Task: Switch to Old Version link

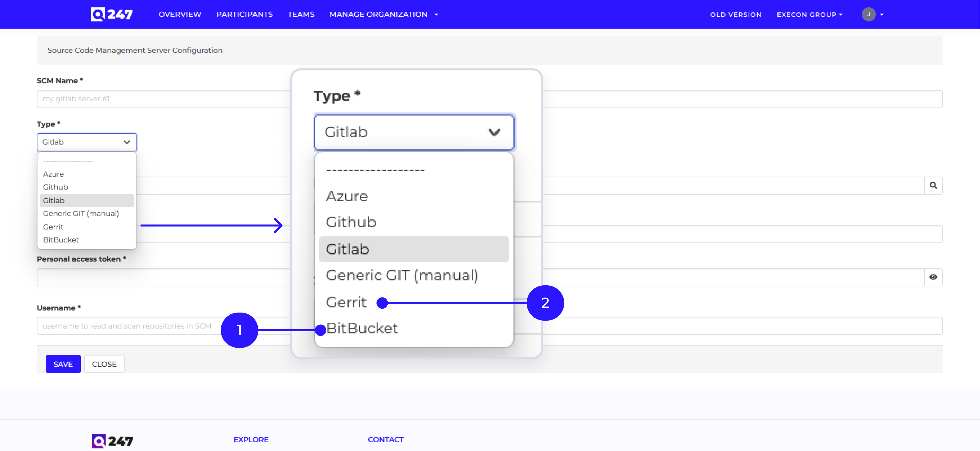Action: (x=735, y=15)
